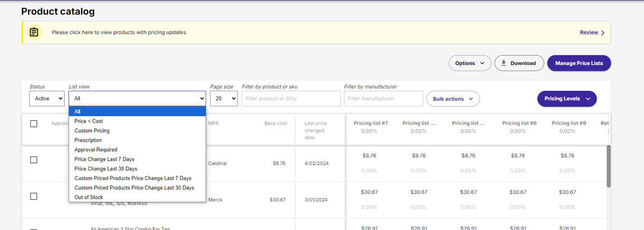Open the Status Active dropdown
644x230 pixels.
point(47,98)
